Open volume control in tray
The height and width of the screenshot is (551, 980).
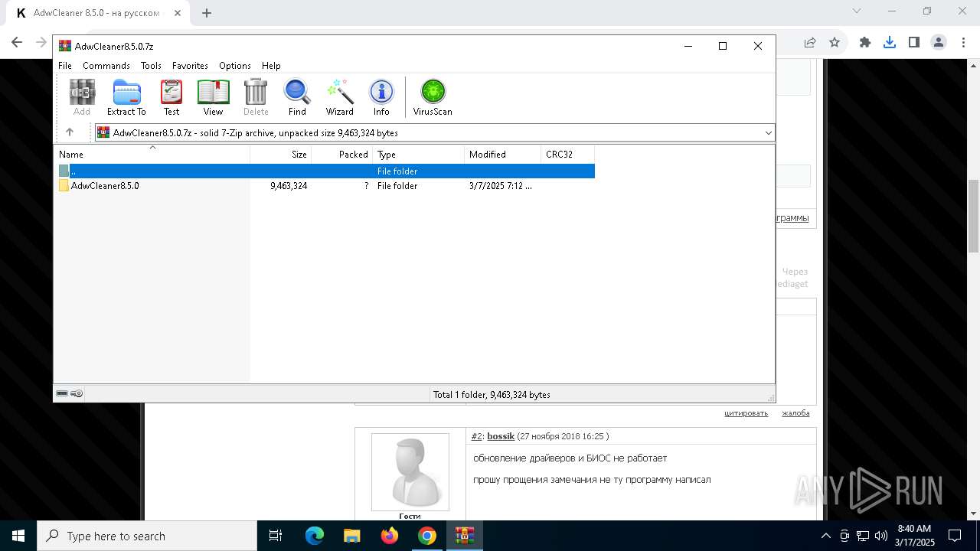coord(880,536)
